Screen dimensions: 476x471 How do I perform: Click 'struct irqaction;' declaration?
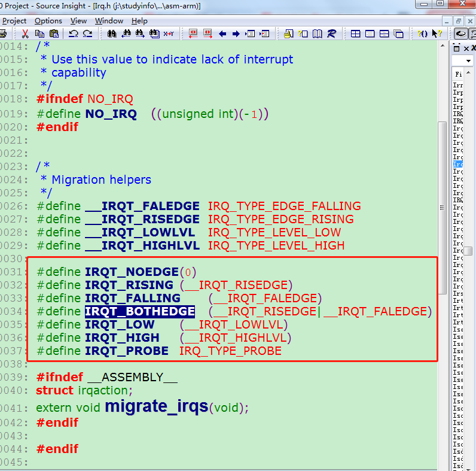[x=84, y=390]
